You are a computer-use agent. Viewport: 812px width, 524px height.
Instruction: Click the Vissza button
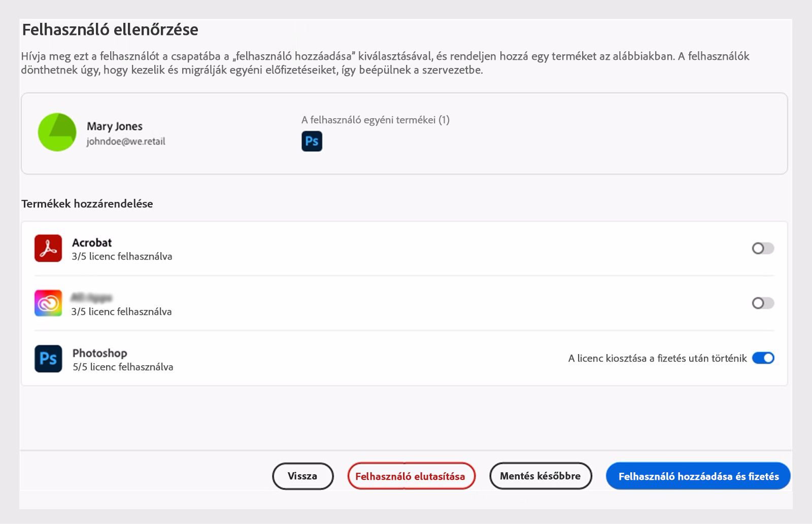click(302, 476)
